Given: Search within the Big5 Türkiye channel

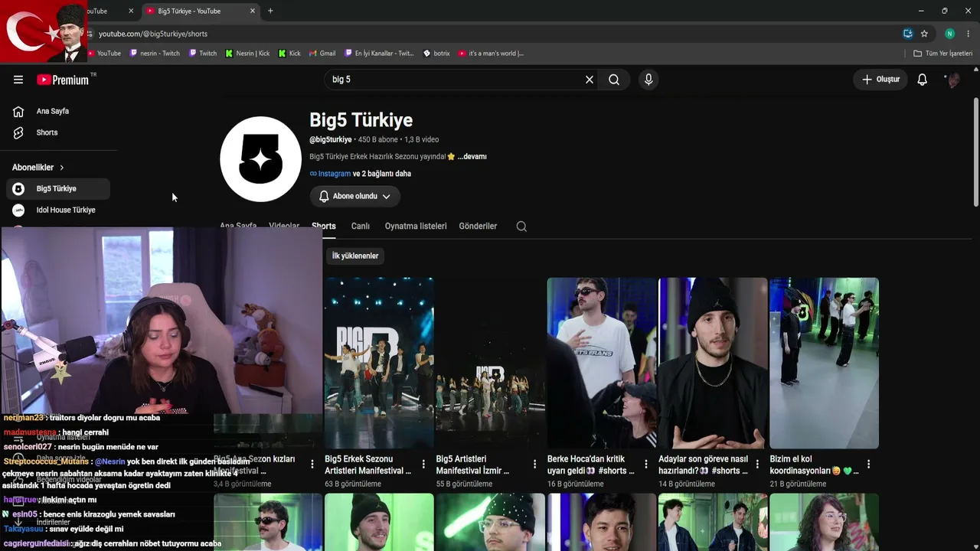Looking at the screenshot, I should pos(521,227).
